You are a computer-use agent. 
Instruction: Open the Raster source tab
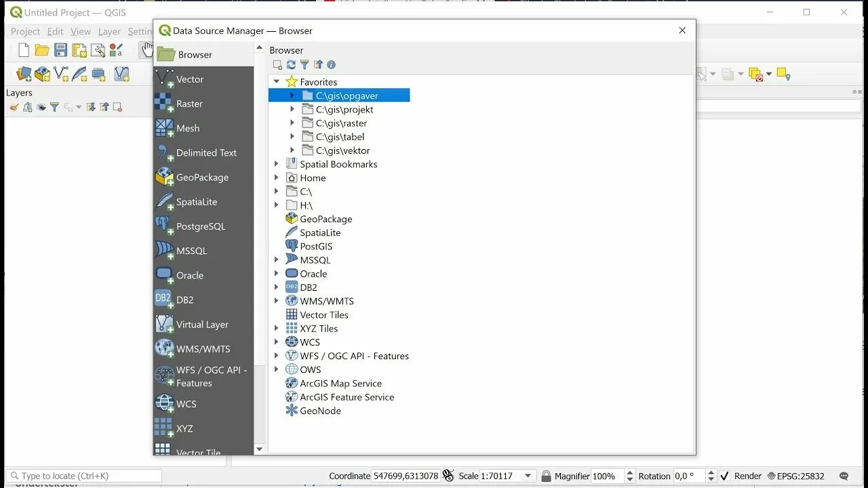pyautogui.click(x=203, y=104)
